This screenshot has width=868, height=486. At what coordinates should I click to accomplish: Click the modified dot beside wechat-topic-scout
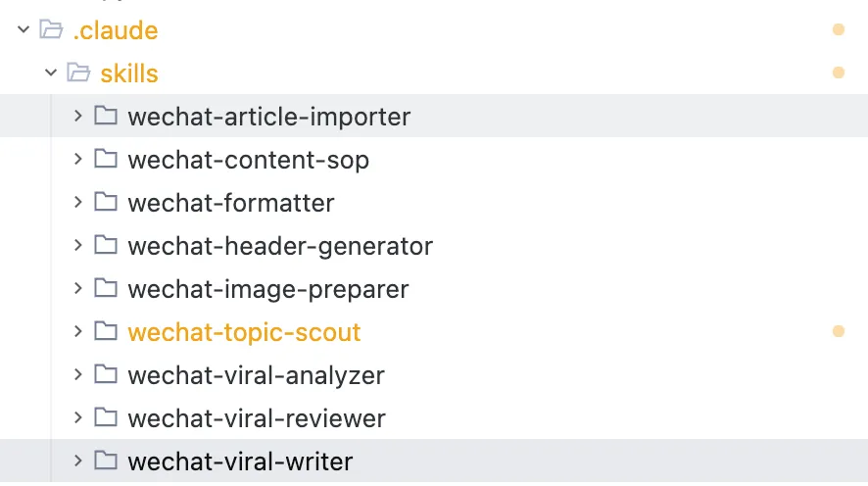click(838, 332)
